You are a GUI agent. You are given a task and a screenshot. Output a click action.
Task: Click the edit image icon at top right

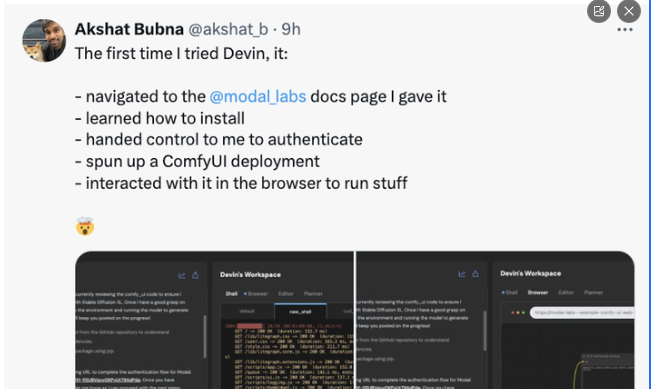599,11
